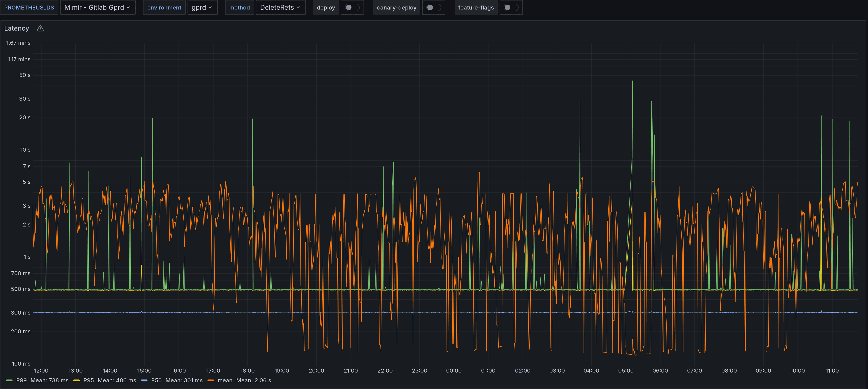Open the Mimir - Gitlab Gprd datasource dropdown
This screenshot has width=868, height=389.
coord(98,7)
